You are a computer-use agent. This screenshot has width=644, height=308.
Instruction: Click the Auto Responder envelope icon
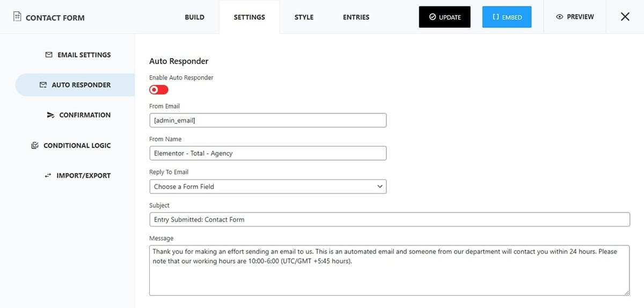(x=43, y=85)
